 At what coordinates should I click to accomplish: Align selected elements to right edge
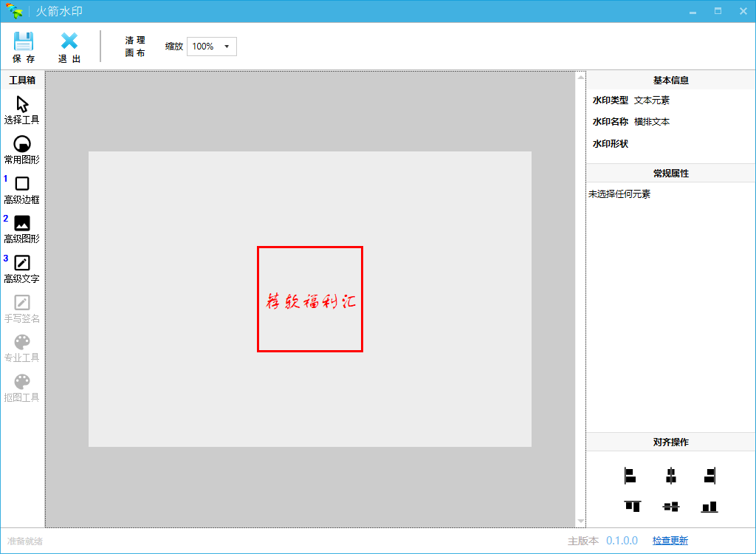point(709,476)
